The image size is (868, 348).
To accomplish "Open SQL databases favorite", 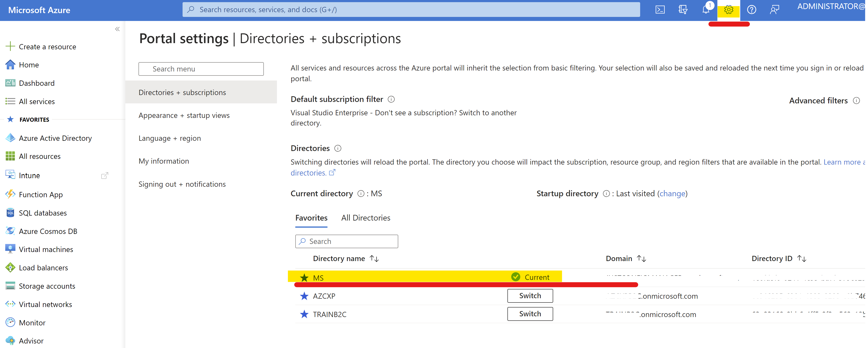I will tap(43, 213).
